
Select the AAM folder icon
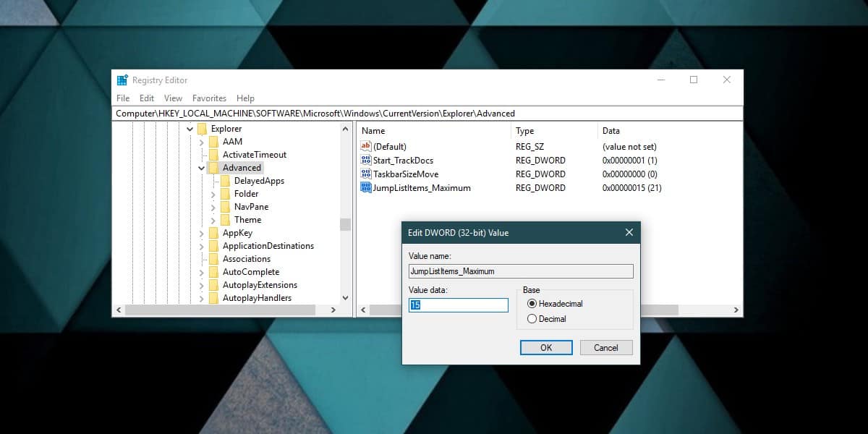[213, 142]
